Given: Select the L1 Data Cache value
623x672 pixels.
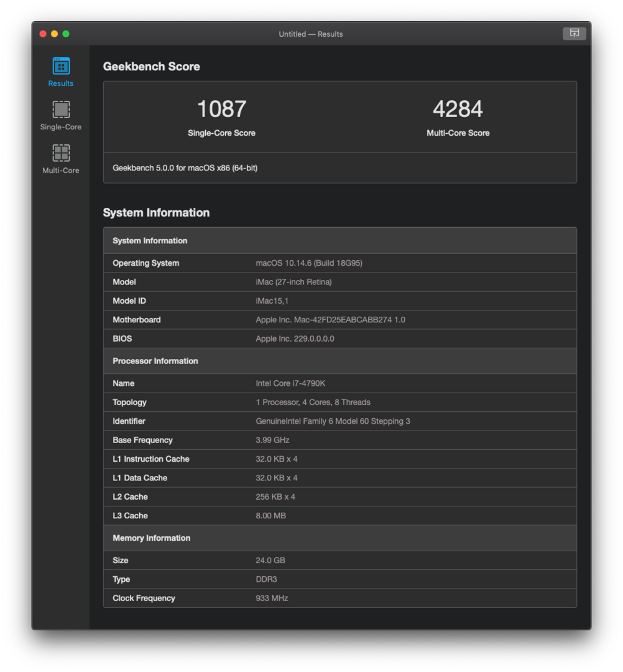Looking at the screenshot, I should point(277,477).
